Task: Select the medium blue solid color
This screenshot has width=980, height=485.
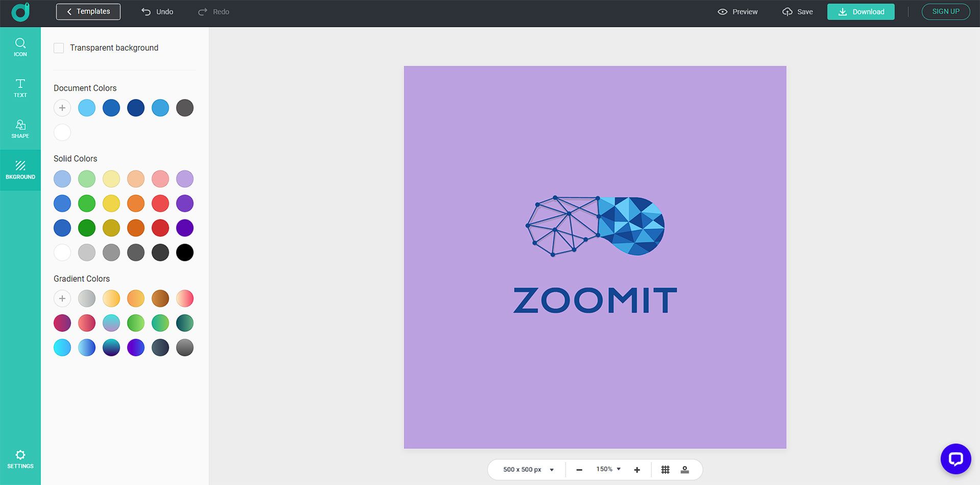Action: 62,204
